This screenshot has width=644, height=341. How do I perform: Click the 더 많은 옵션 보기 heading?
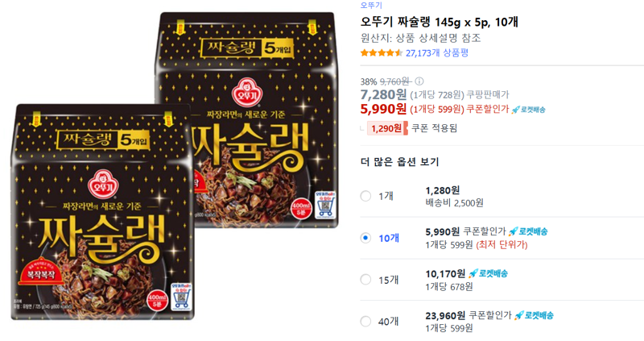click(x=399, y=162)
